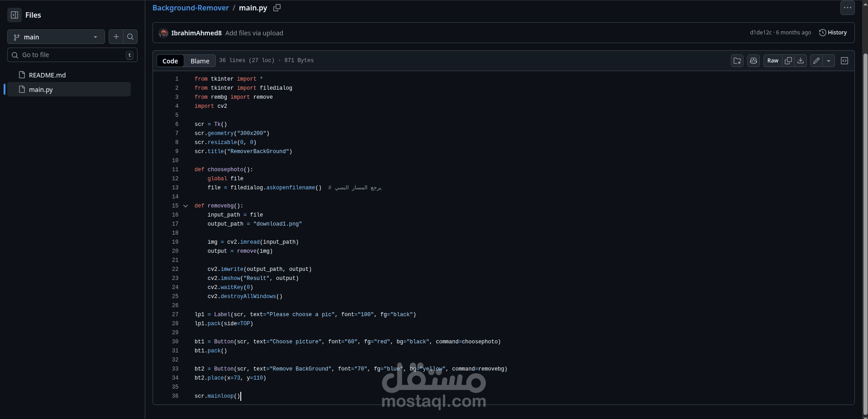Search this repository using the magnifier icon

point(130,37)
